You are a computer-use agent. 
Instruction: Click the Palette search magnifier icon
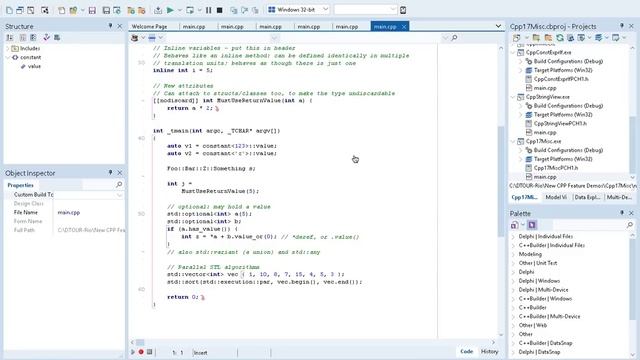point(630,225)
